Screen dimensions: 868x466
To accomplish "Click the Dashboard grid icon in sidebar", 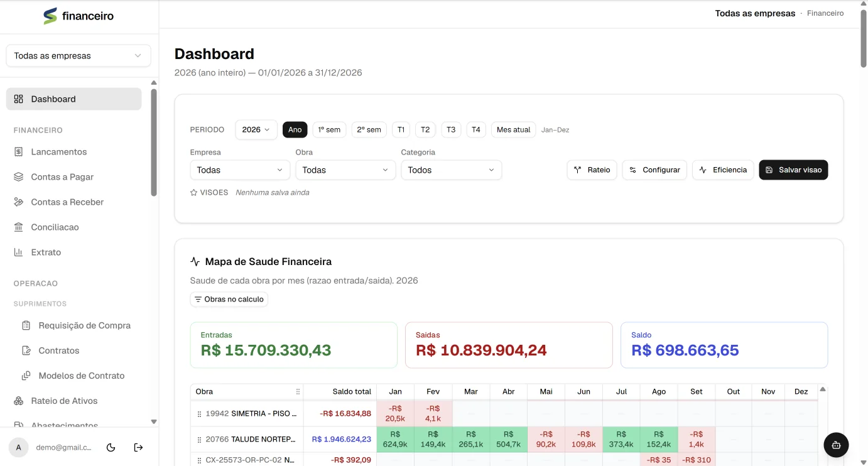I will coord(19,99).
